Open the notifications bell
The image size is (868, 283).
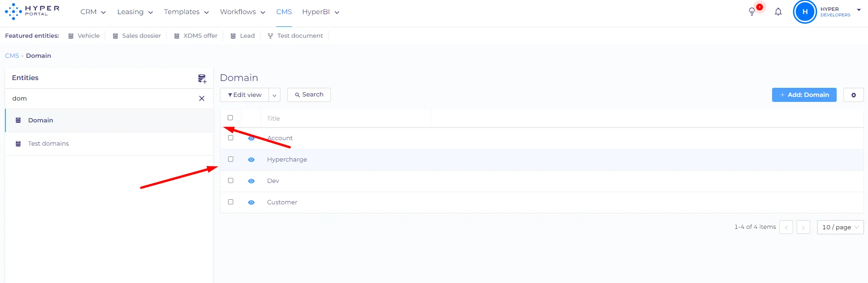pos(778,12)
